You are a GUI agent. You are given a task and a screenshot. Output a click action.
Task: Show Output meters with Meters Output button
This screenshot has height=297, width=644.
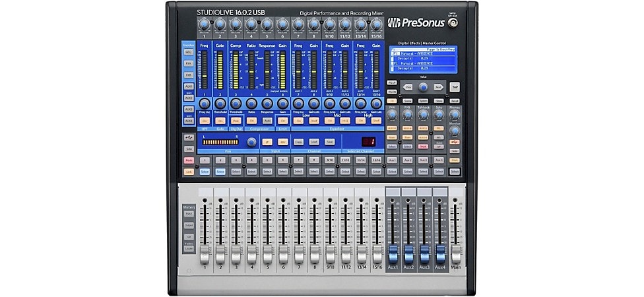(189, 225)
